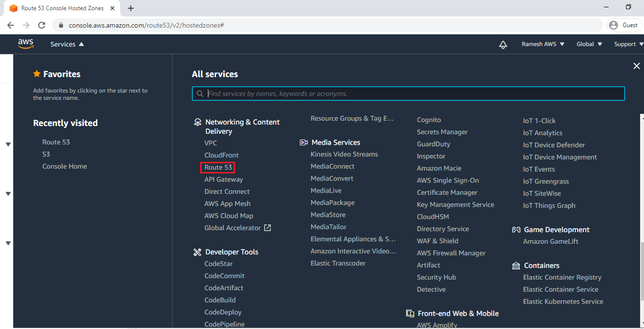Open MediaLive
This screenshot has height=329, width=644.
pyautogui.click(x=326, y=190)
